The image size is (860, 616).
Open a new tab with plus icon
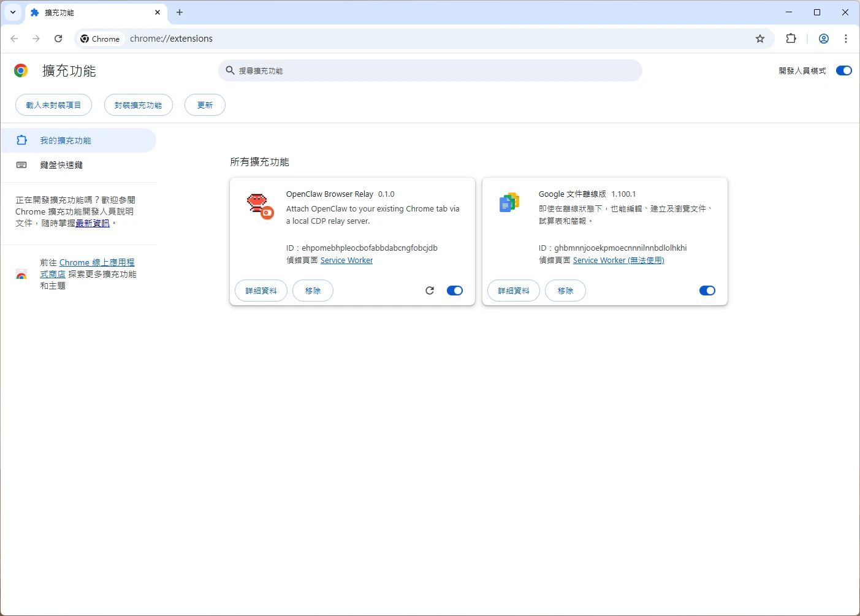(180, 12)
